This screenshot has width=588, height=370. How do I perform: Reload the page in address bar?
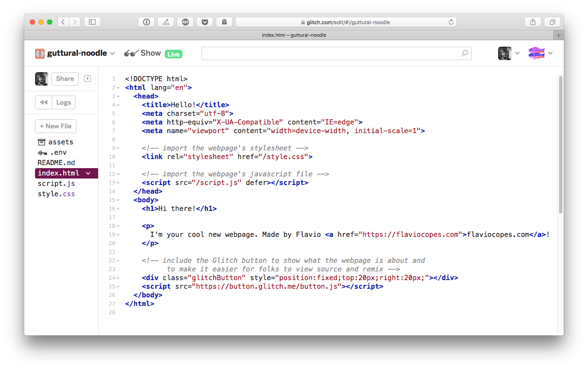point(451,22)
